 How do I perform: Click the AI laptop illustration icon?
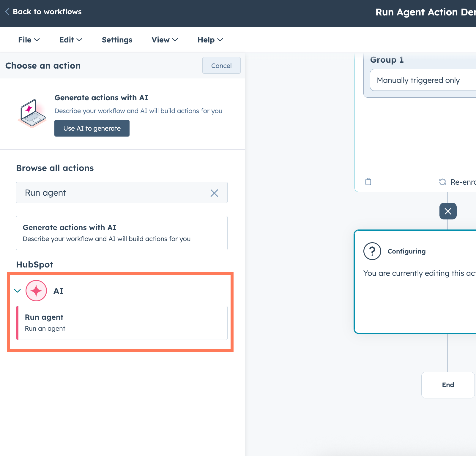coord(32,114)
